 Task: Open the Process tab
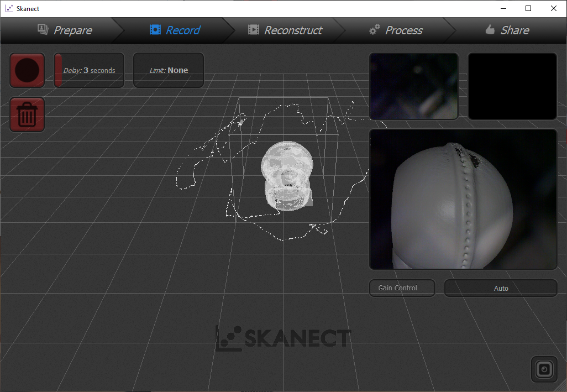click(x=396, y=30)
